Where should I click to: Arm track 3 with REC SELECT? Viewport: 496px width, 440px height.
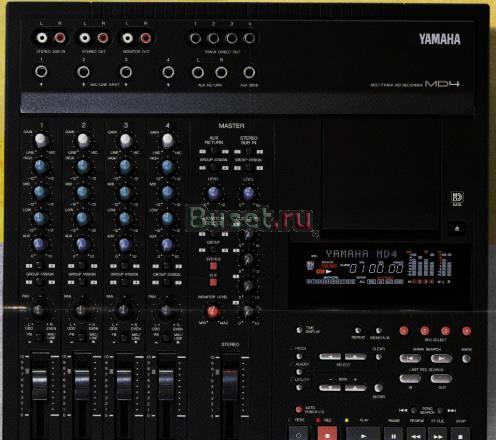coord(445,331)
